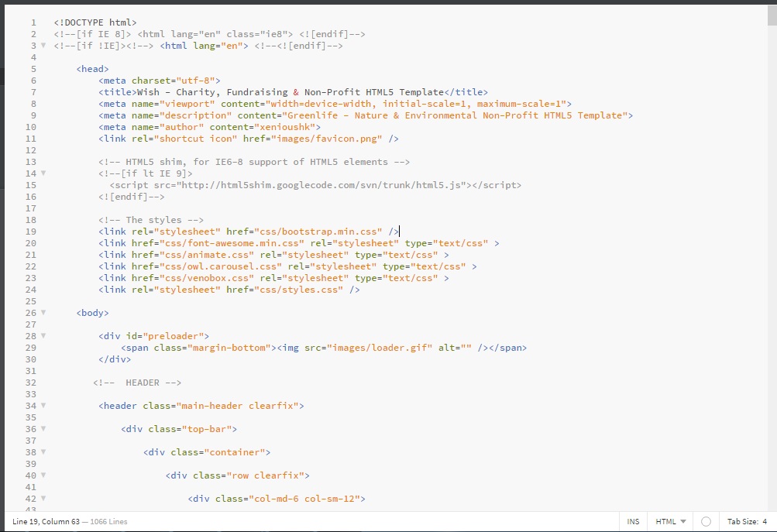
Task: Click the 1066 Lines count in status bar
Action: point(108,522)
